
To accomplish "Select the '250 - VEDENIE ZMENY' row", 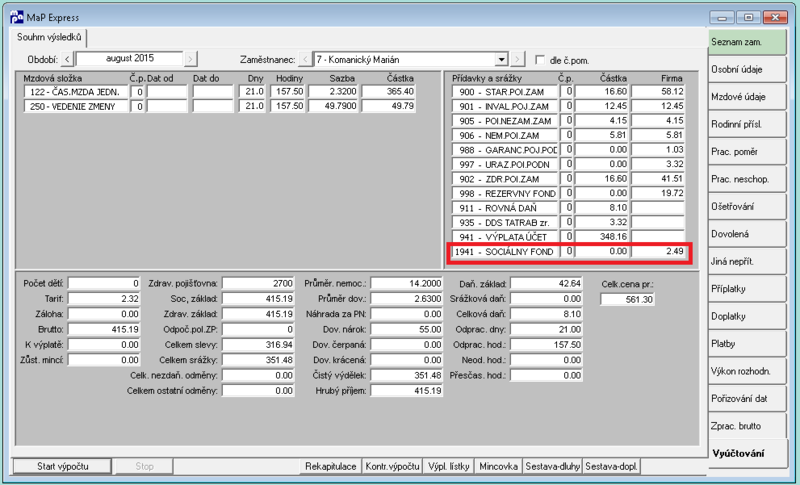I will point(219,106).
